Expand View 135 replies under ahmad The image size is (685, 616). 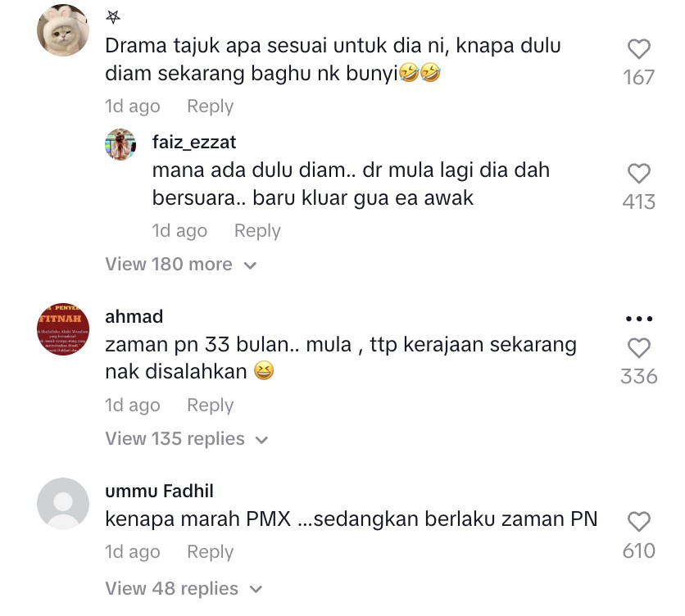click(x=187, y=438)
